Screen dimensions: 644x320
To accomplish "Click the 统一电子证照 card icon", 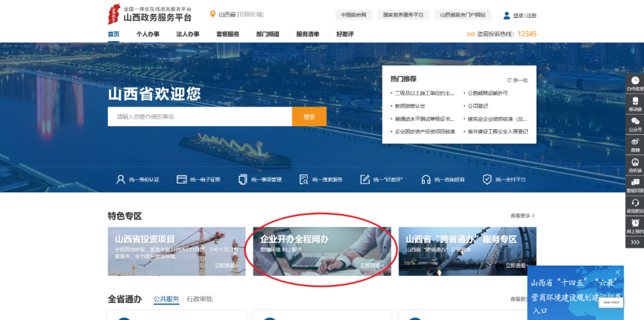I will tap(181, 180).
